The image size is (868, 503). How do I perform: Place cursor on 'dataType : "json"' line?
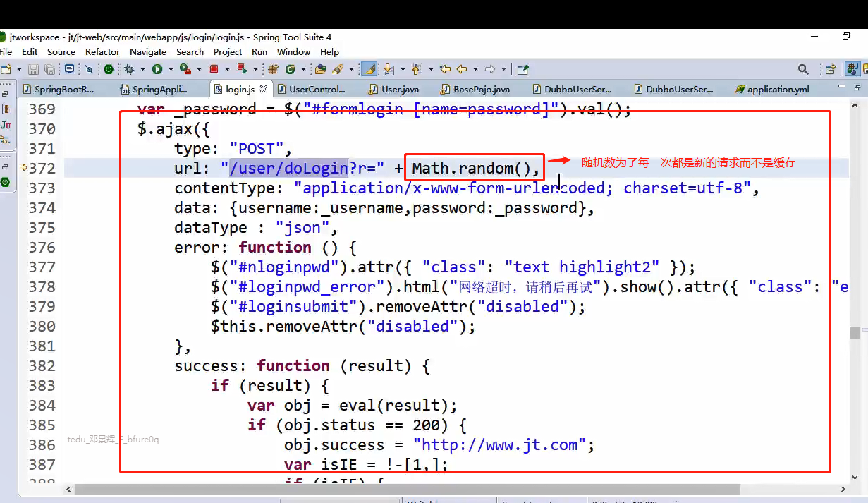point(257,228)
